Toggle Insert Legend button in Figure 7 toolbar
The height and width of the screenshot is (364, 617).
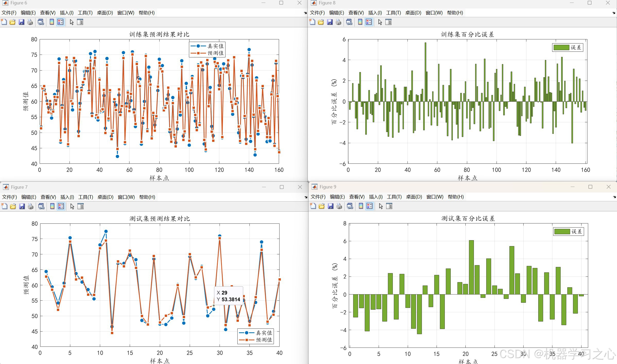point(61,206)
